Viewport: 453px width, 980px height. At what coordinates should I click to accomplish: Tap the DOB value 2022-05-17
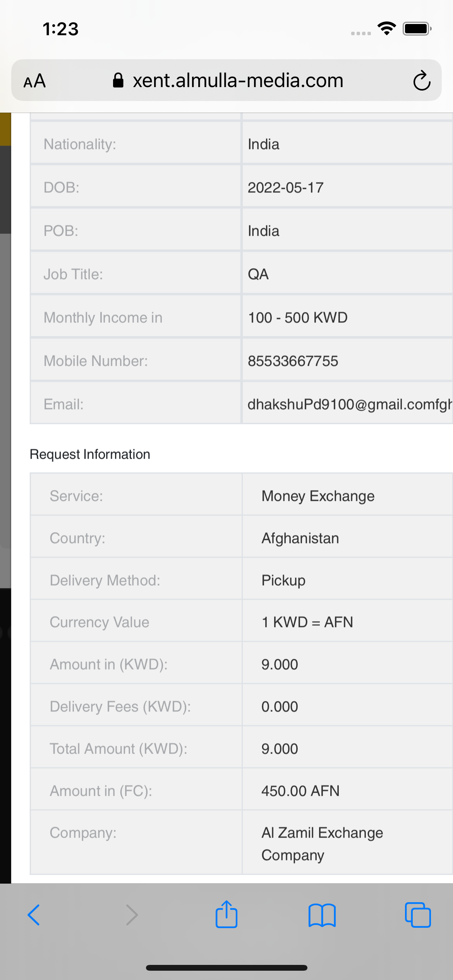[286, 188]
